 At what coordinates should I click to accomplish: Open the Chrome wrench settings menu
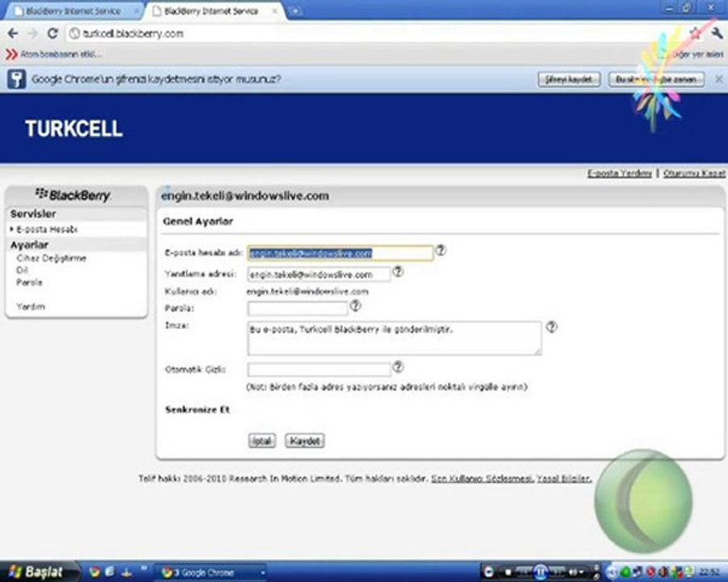(x=717, y=33)
